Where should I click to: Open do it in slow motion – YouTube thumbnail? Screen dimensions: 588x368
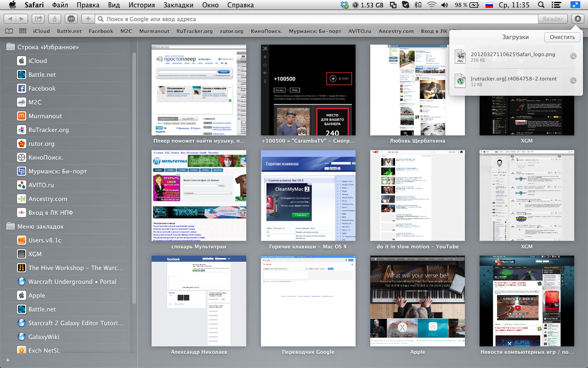coord(418,195)
